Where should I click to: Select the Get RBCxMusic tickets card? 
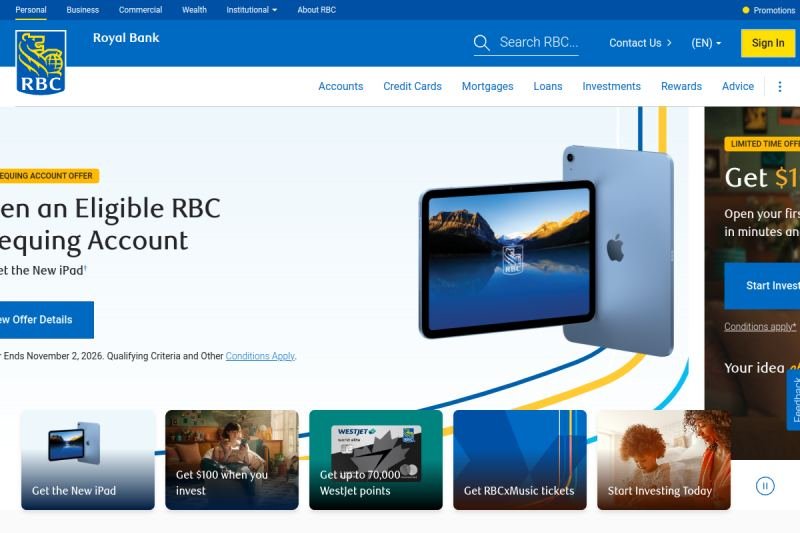(x=519, y=460)
